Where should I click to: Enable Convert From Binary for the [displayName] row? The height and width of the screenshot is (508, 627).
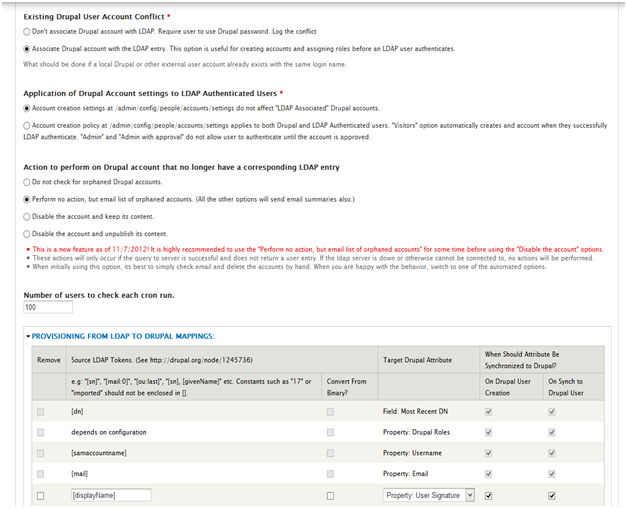[330, 495]
